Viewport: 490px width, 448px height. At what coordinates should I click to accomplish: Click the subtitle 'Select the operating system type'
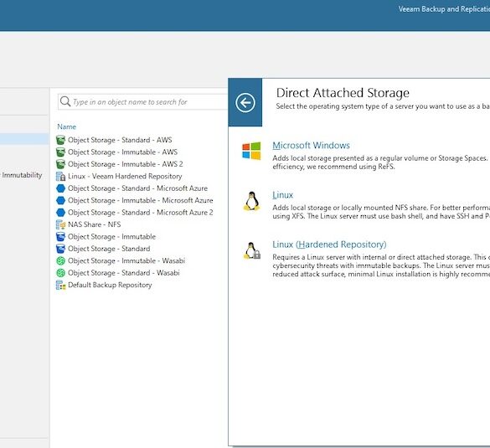(x=383, y=106)
